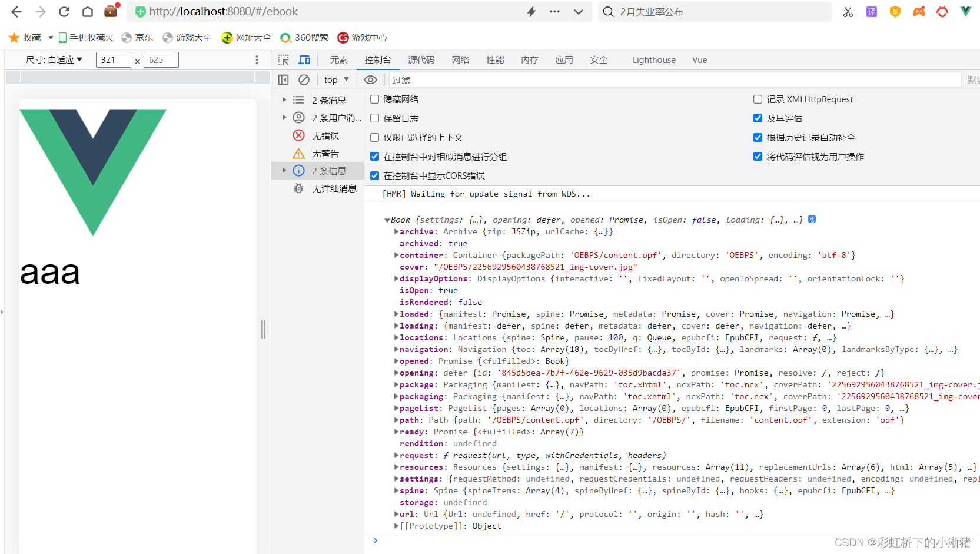Viewport: 980px width, 554px height.
Task: Open the game controller extension
Action: 919,12
